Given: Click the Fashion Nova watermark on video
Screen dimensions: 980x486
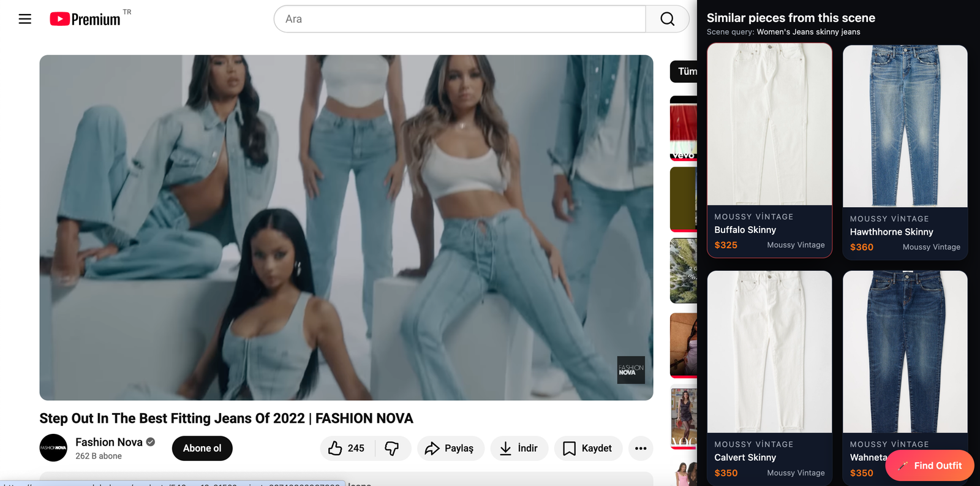Looking at the screenshot, I should click(631, 370).
